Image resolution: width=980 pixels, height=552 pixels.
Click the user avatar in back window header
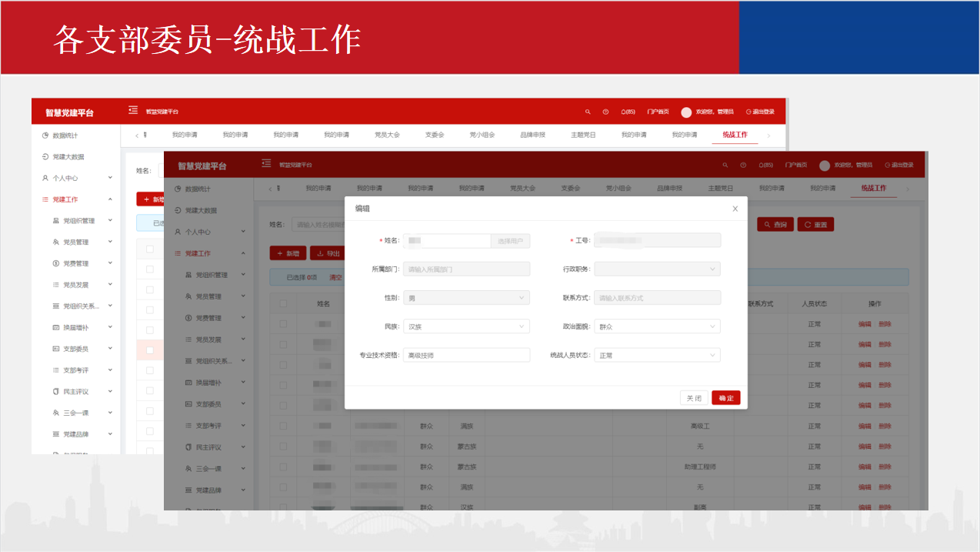[686, 112]
